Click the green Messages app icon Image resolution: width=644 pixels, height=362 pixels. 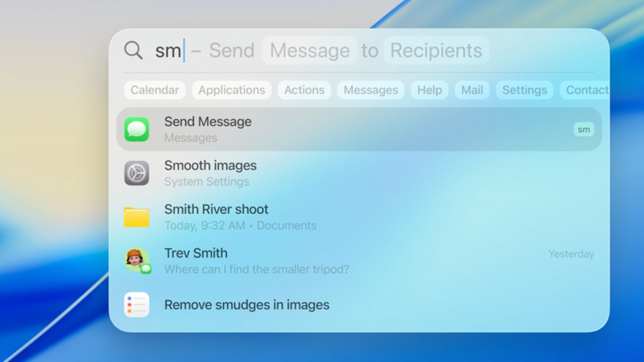click(137, 130)
